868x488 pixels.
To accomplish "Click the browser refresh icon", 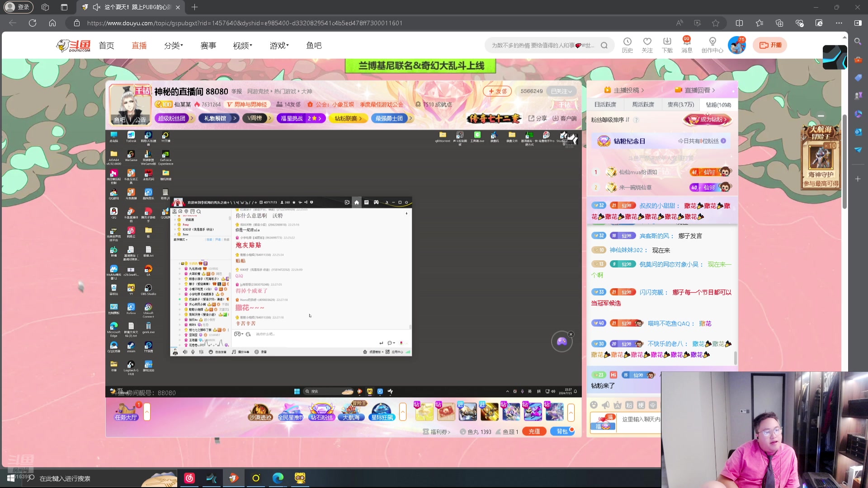I will tap(33, 23).
